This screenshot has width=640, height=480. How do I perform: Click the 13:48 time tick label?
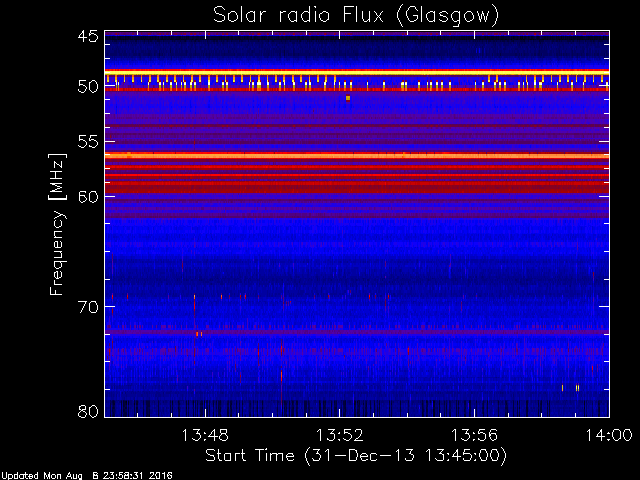[205, 435]
